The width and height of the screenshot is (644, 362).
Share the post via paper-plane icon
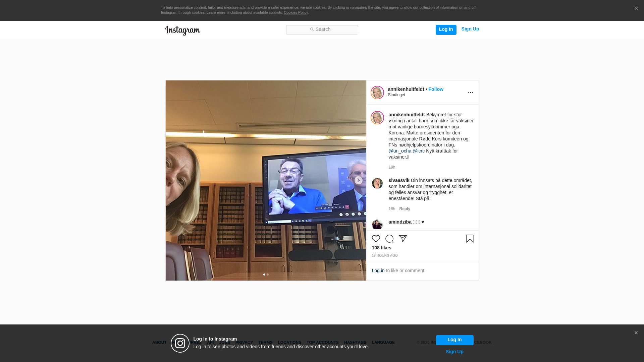click(x=403, y=239)
